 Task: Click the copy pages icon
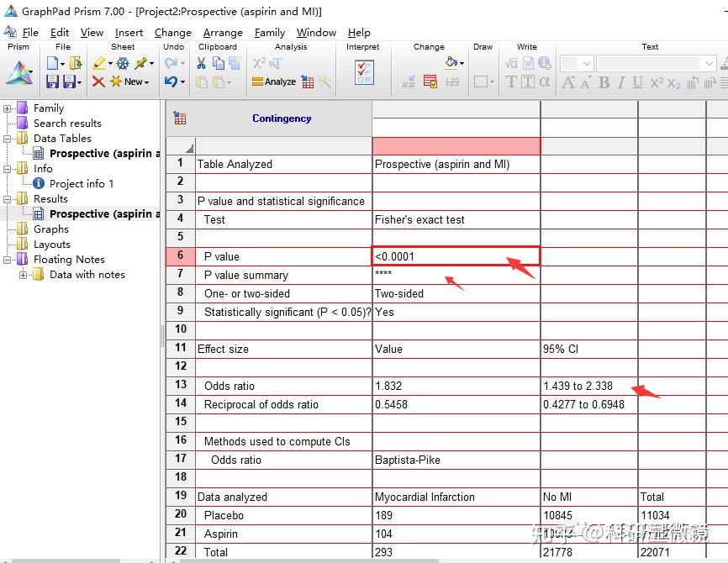[219, 63]
